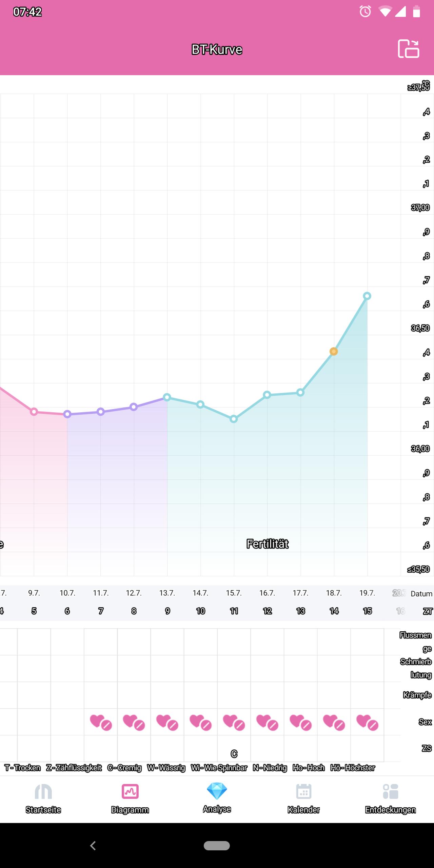Open the Kalender tab
Screen dimensions: 434x868
click(304, 798)
